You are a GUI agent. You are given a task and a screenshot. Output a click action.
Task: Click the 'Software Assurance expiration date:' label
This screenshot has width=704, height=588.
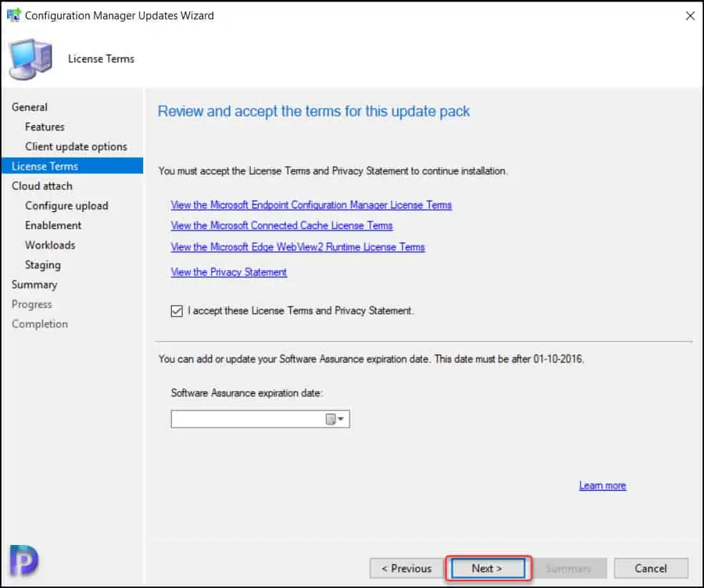pos(246,393)
